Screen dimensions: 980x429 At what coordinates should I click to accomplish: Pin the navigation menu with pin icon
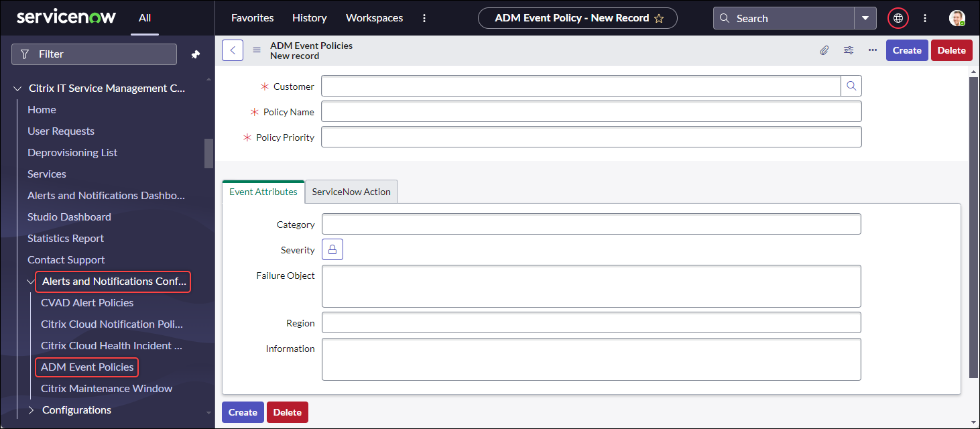(x=196, y=54)
